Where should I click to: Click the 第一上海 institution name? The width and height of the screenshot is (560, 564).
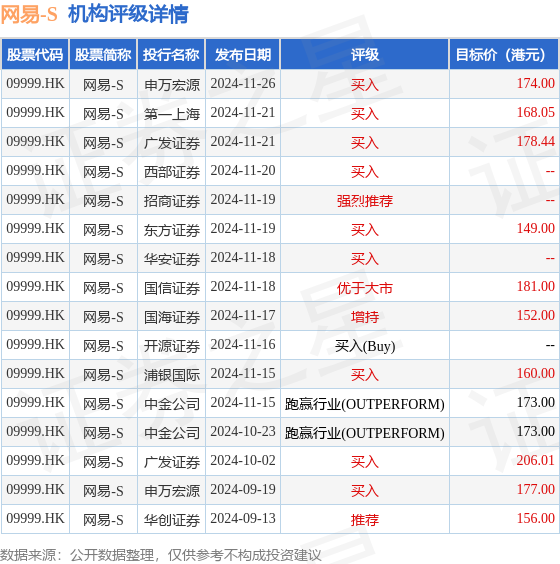click(x=172, y=114)
